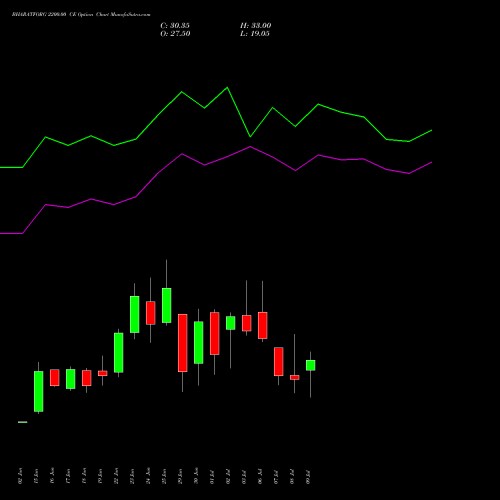The image size is (500, 500).
Task: Select the '06 Jul' date axis label
Action: pyautogui.click(x=260, y=476)
